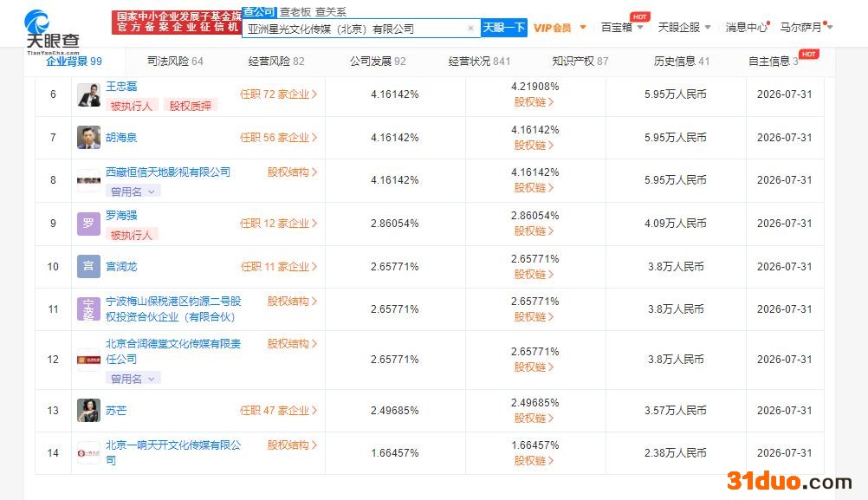This screenshot has height=500, width=868.
Task: Select the 查关系 search tab
Action: 331,11
